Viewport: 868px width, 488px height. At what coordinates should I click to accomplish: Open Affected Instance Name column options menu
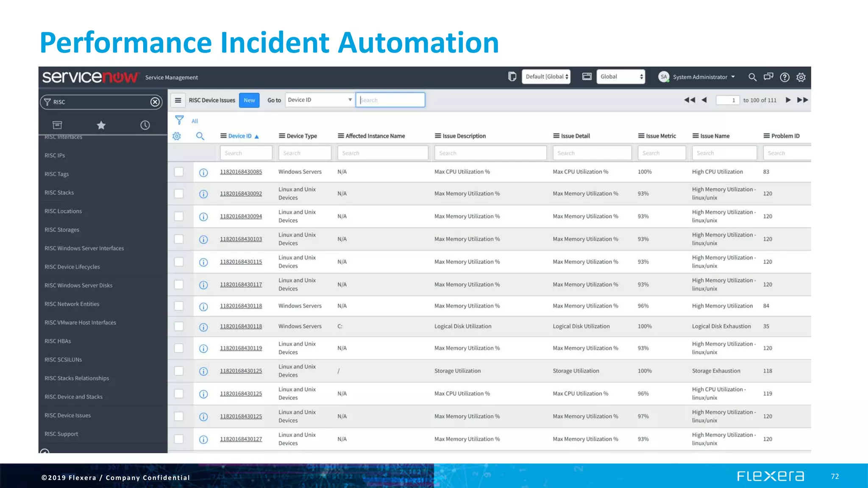click(341, 136)
